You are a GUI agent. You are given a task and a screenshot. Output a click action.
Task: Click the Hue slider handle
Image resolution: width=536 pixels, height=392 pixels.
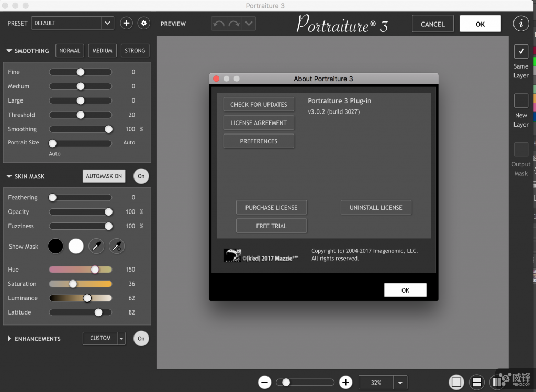coord(95,270)
